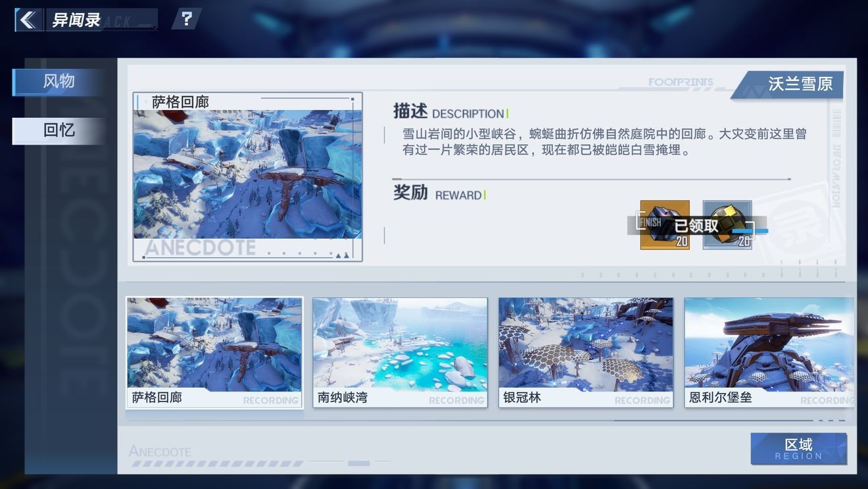Select the 恩利尔堡垒 thumbnail
This screenshot has height=489, width=868.
click(x=769, y=351)
